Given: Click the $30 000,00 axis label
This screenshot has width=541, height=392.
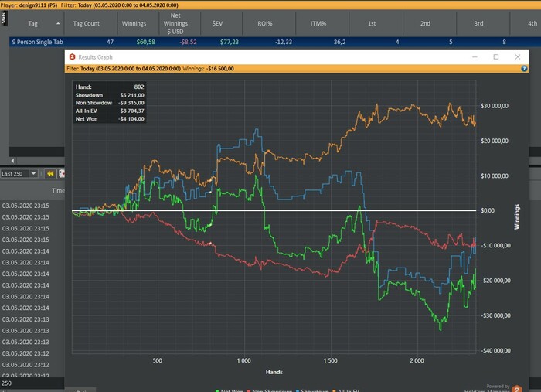Looking at the screenshot, I should tap(495, 106).
